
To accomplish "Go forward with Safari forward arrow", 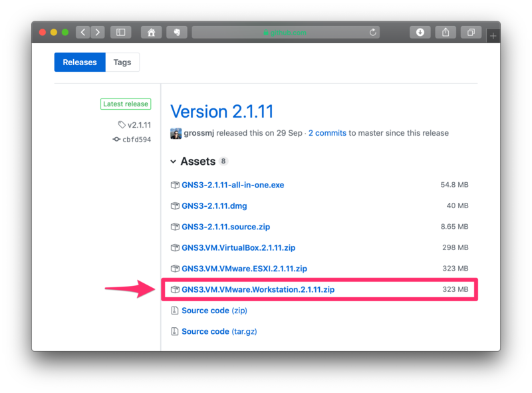I will [x=98, y=32].
